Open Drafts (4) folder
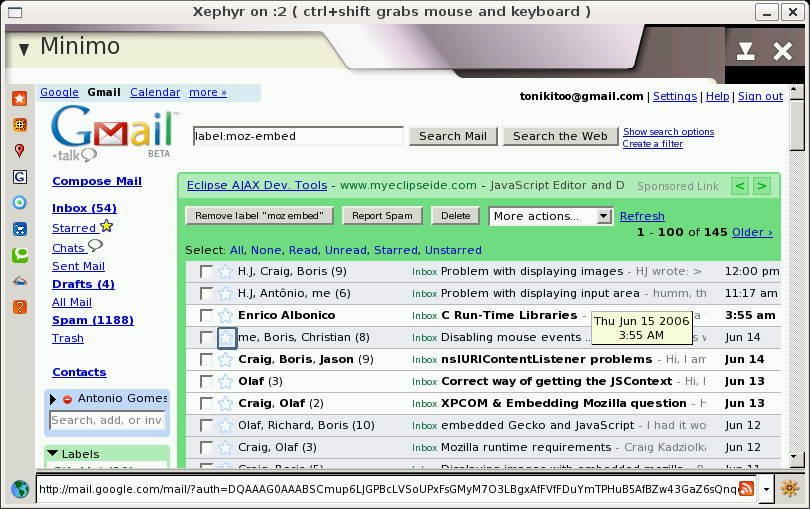Viewport: 810px width, 509px height. (84, 284)
